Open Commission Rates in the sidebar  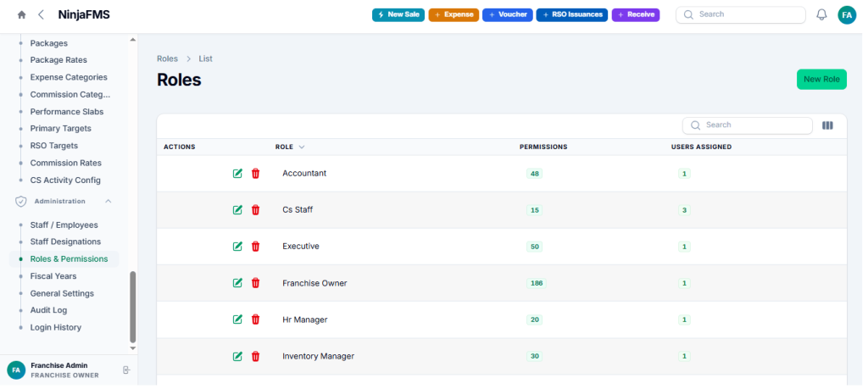point(66,164)
